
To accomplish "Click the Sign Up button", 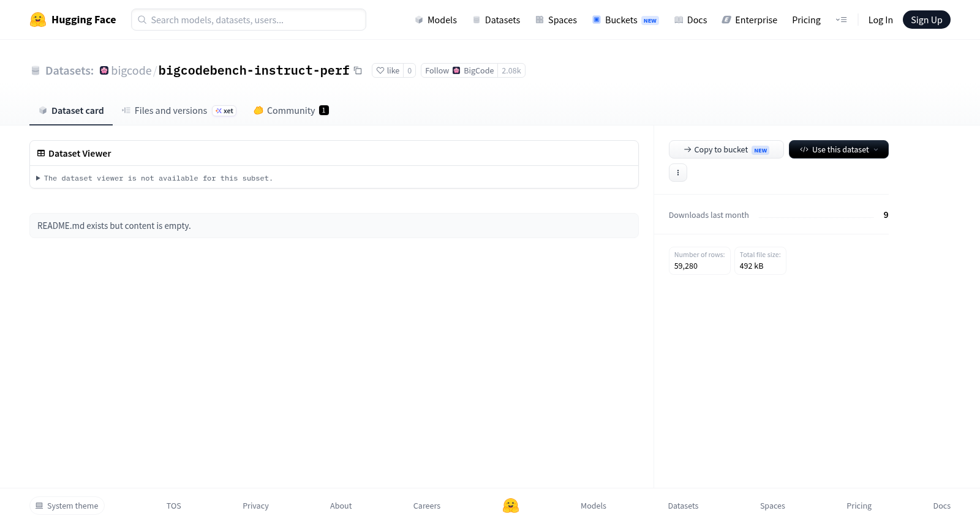I will 926,20.
